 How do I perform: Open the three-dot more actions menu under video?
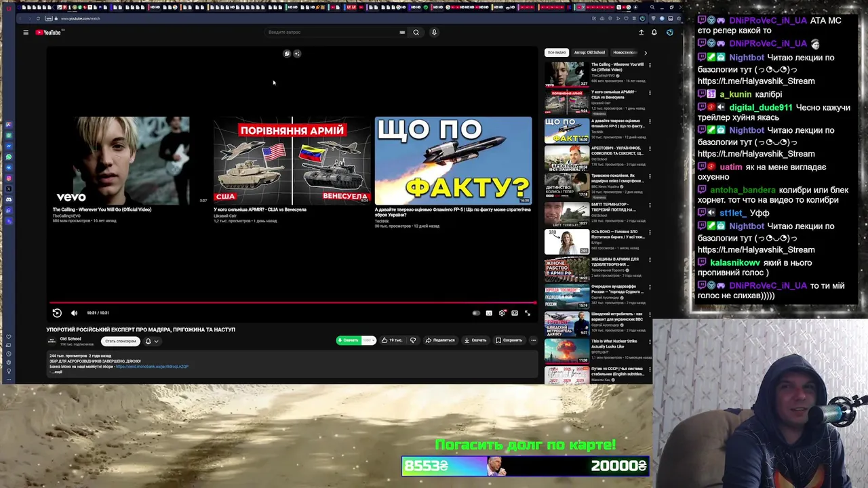(x=533, y=340)
